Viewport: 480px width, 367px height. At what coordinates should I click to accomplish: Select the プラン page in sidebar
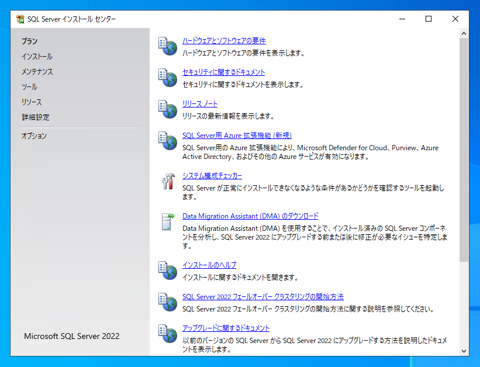(30, 41)
